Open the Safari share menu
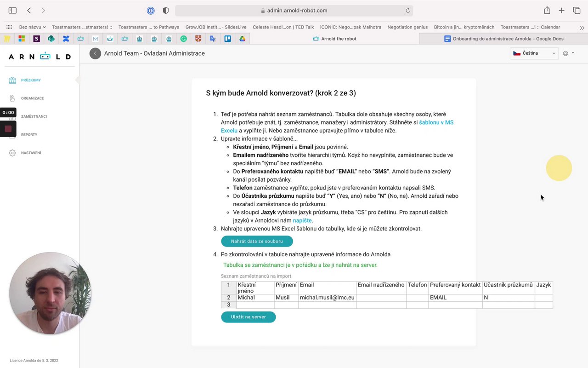588x368 pixels. pyautogui.click(x=547, y=10)
